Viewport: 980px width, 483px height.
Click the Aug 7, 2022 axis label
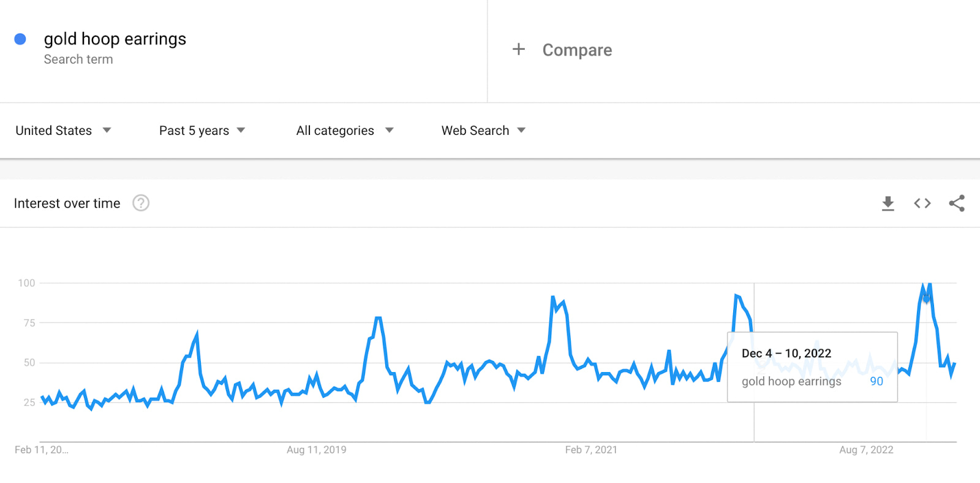point(865,449)
